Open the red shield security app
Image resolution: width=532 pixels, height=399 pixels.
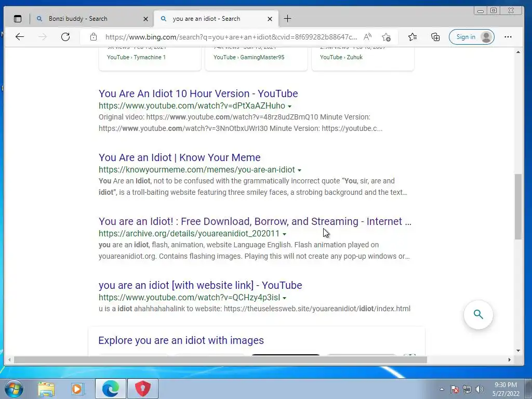click(143, 389)
